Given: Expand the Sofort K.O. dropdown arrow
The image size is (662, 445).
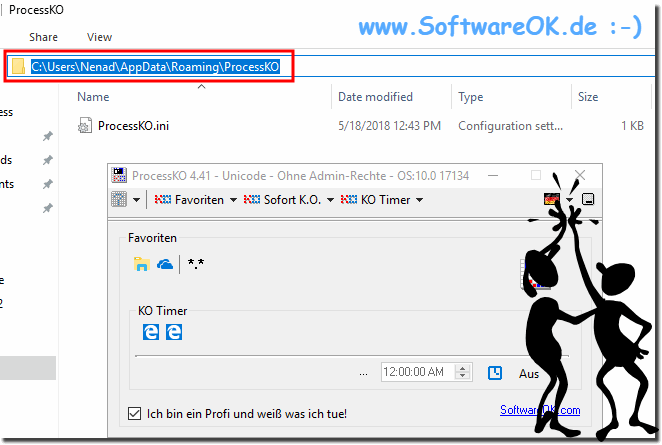Looking at the screenshot, I should 331,200.
